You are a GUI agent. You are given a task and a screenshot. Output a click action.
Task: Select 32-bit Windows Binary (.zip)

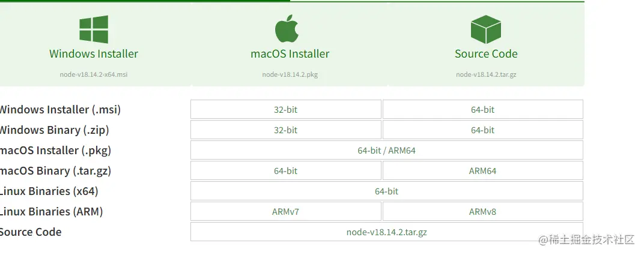(285, 130)
